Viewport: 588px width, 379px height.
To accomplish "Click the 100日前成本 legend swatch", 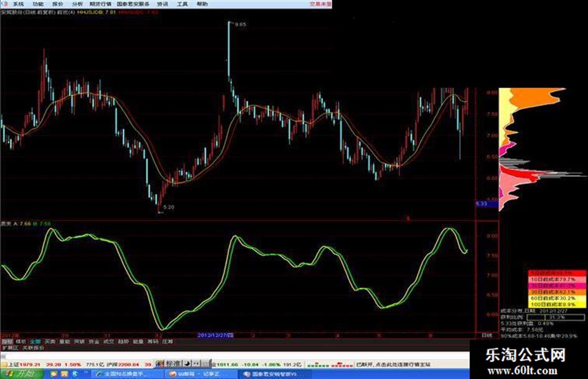I will [x=556, y=304].
